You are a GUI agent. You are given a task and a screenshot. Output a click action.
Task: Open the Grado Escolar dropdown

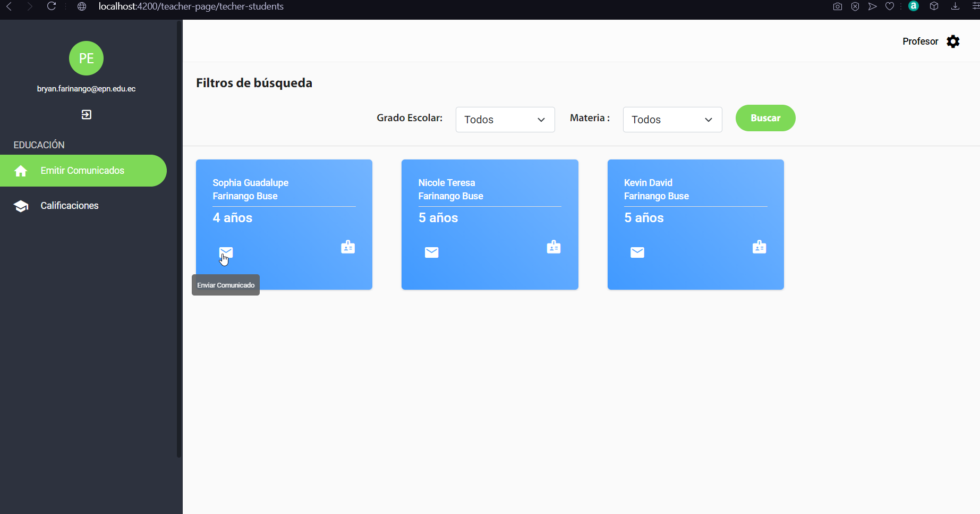click(x=505, y=120)
